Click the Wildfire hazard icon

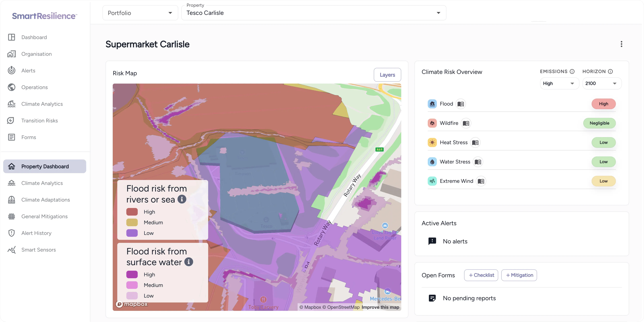coord(432,123)
